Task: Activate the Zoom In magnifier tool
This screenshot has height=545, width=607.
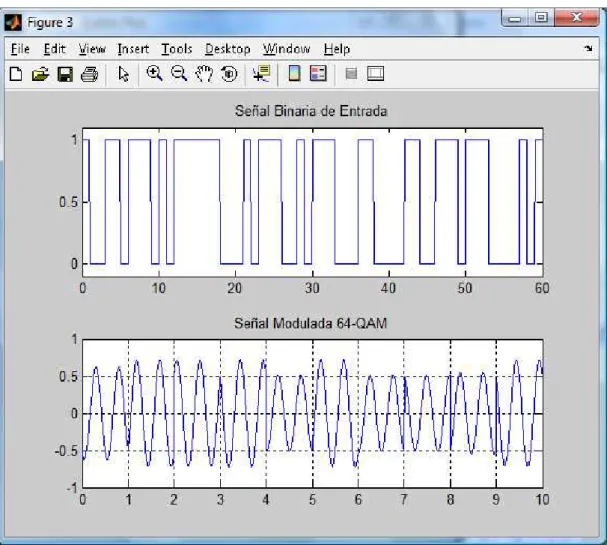Action: coord(154,73)
